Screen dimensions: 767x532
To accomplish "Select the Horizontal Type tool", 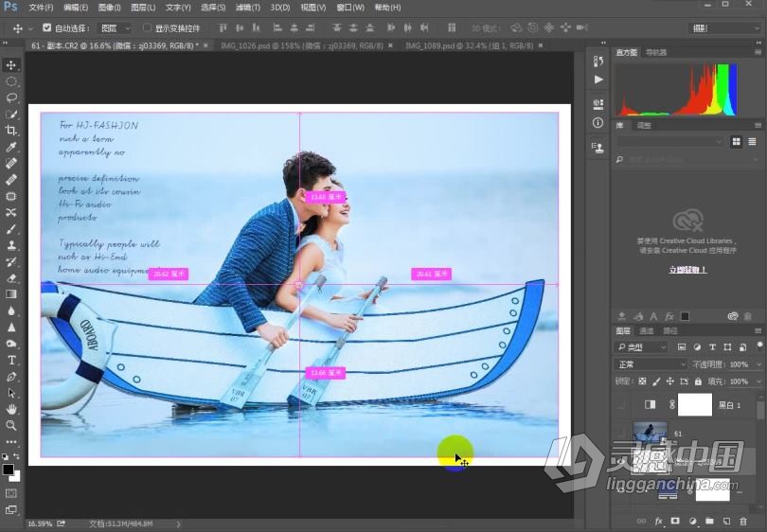I will [x=10, y=361].
